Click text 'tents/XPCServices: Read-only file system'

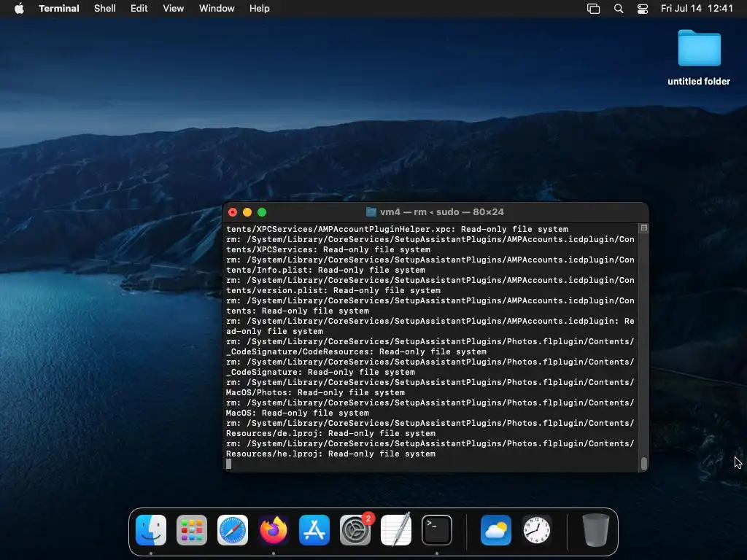328,249
